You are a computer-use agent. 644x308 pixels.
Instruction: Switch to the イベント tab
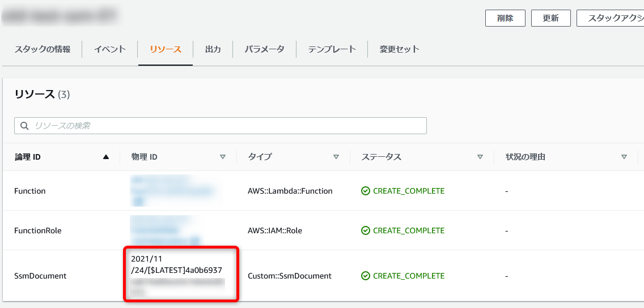point(109,50)
